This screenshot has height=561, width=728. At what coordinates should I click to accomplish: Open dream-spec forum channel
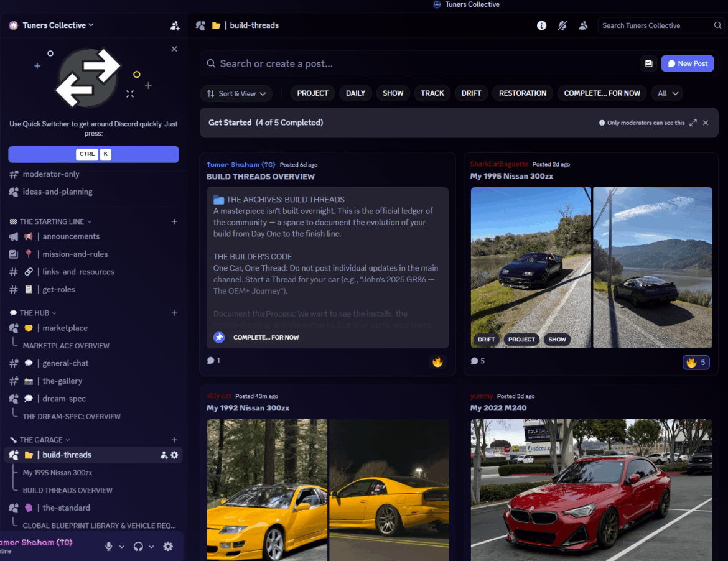[x=93, y=399]
